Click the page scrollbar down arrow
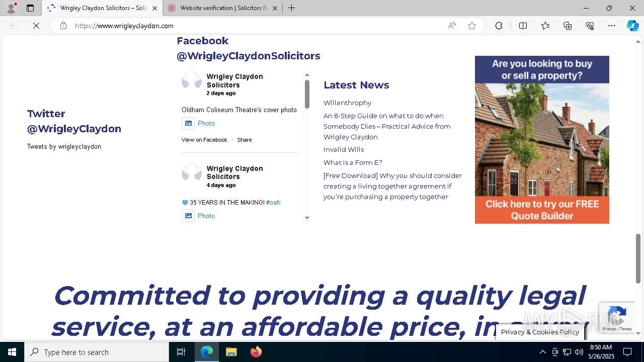Image resolution: width=644 pixels, height=362 pixels. (x=638, y=333)
